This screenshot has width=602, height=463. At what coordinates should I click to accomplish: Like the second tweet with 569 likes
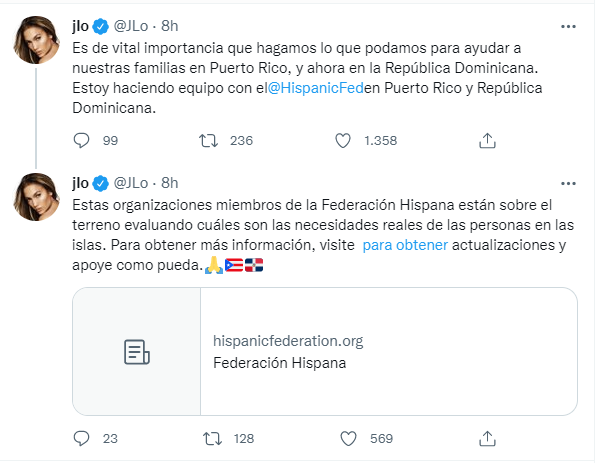(x=346, y=438)
